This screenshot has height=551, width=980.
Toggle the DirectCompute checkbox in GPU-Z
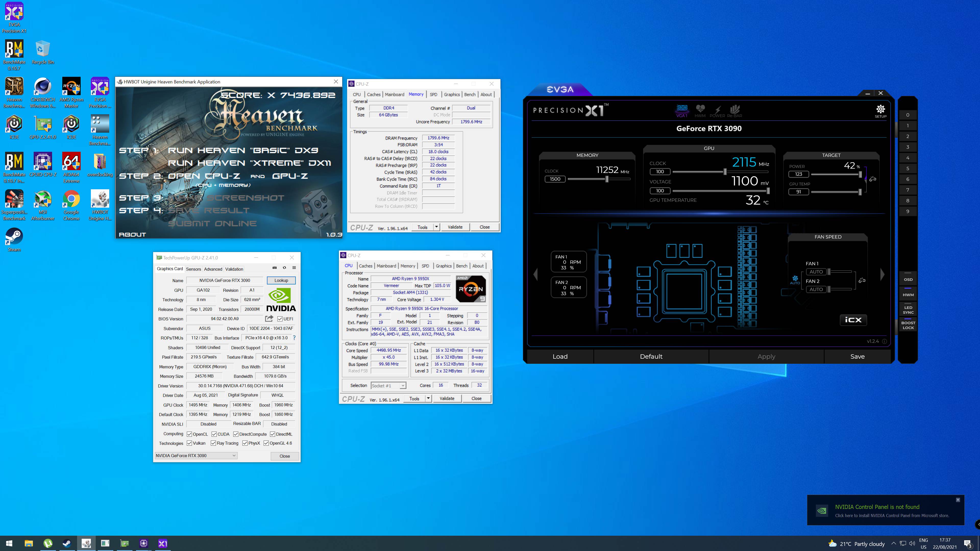point(236,434)
